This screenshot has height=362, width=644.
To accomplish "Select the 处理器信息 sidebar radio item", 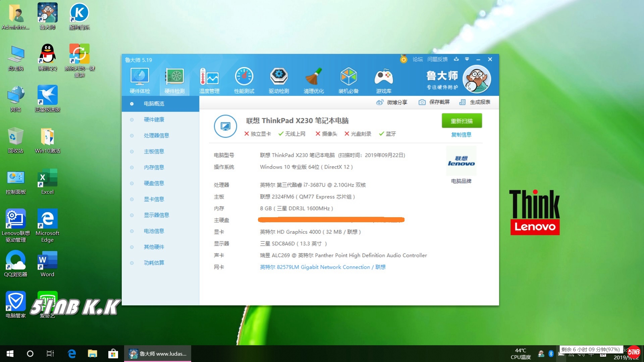I will point(132,136).
